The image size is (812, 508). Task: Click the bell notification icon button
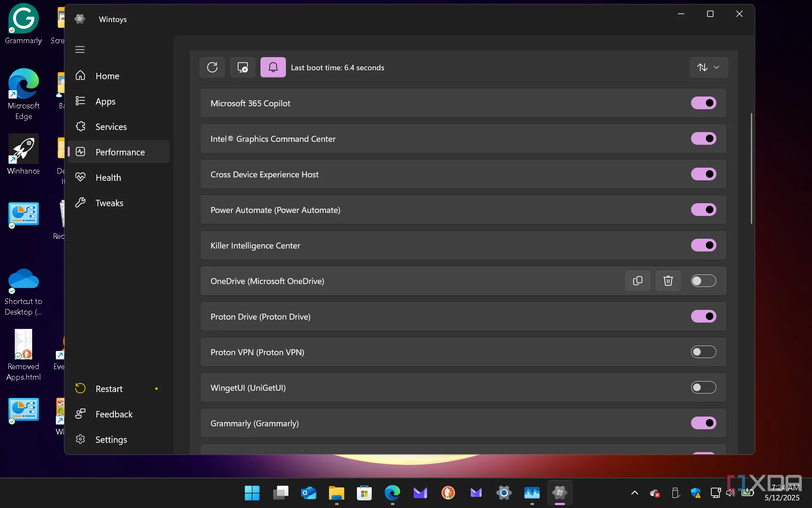pyautogui.click(x=273, y=67)
